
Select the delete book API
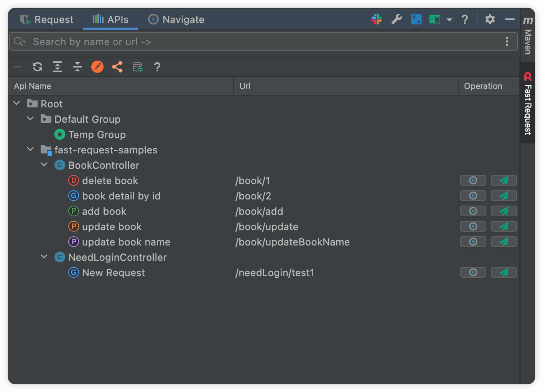click(x=103, y=180)
